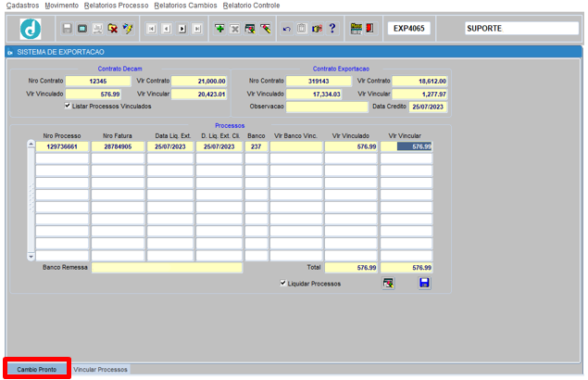The height and width of the screenshot is (380, 588).
Task: Click Exportacao Vlr Vinculado field 17,334.03
Action: [x=314, y=95]
